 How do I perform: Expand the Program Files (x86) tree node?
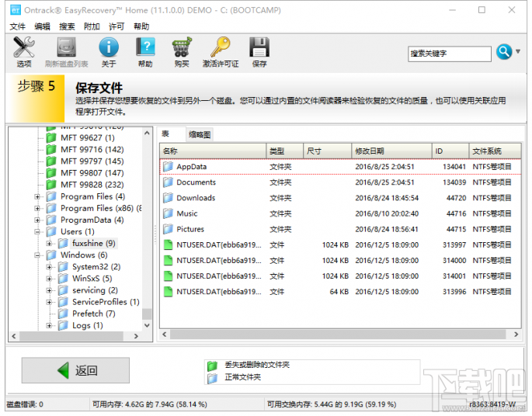tap(37, 209)
